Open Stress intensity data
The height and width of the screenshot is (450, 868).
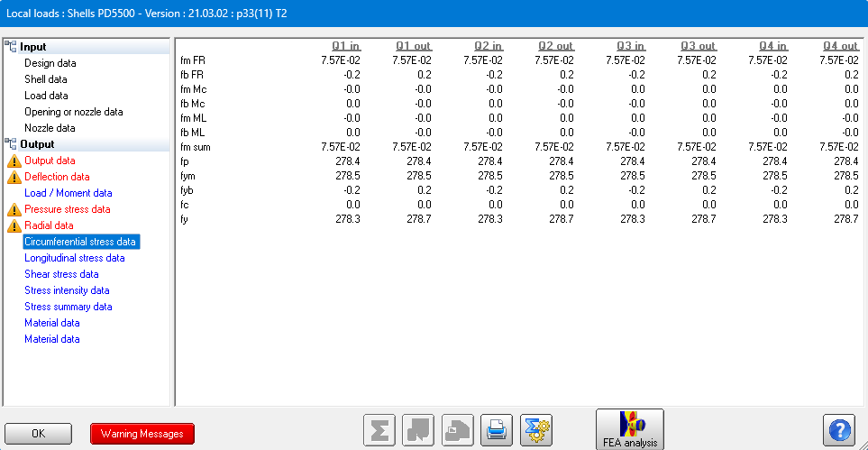tap(67, 290)
